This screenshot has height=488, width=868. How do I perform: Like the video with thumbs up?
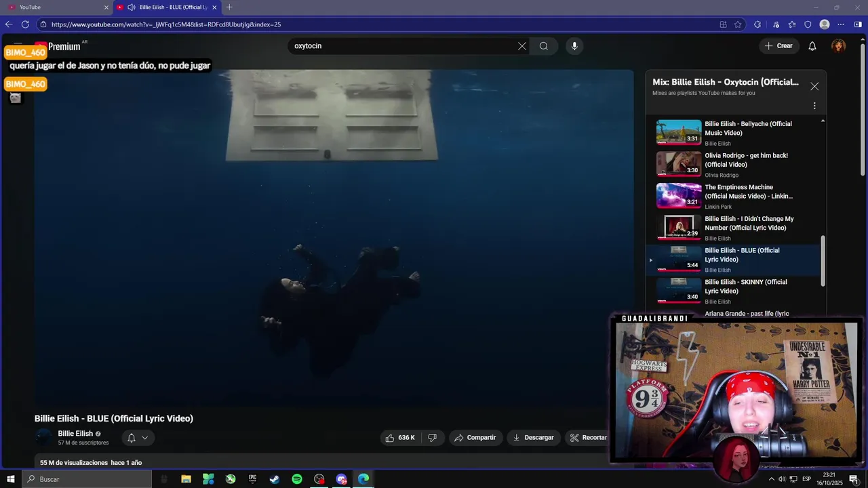[x=401, y=438]
